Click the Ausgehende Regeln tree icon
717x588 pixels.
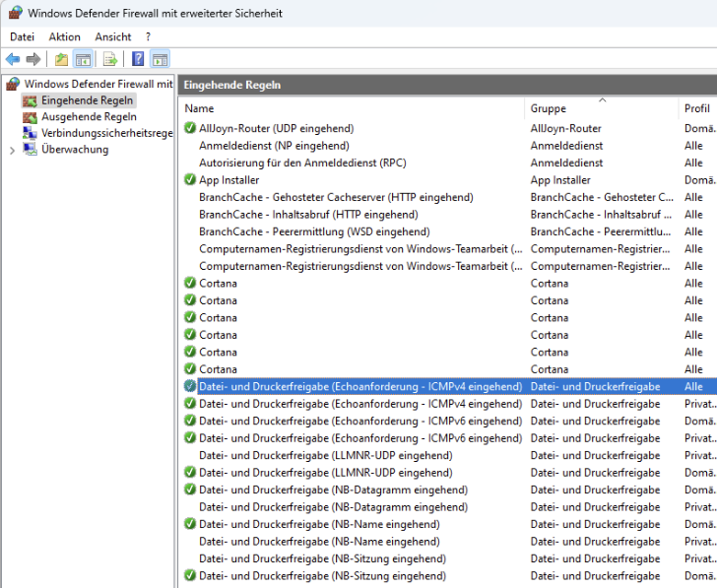click(30, 117)
